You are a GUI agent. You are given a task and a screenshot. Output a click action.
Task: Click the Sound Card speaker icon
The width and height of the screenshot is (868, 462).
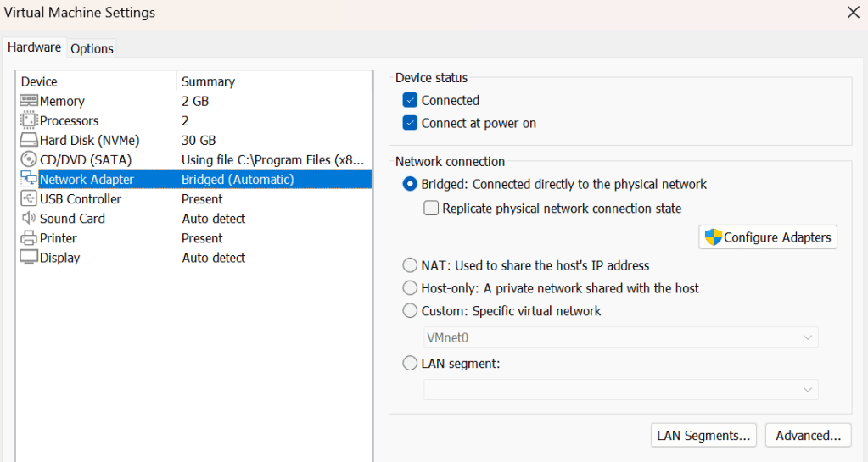pos(28,219)
